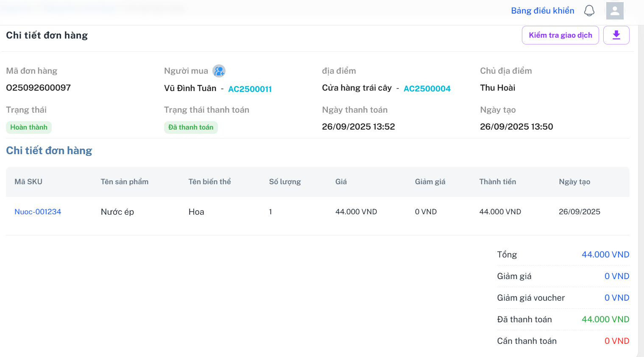Image resolution: width=644 pixels, height=357 pixels.
Task: Click the Tên biến thể column header
Action: 209,182
